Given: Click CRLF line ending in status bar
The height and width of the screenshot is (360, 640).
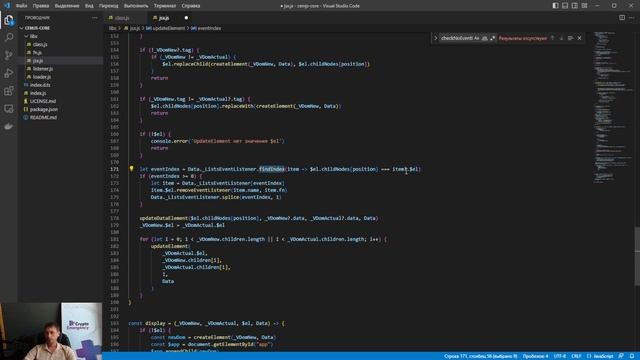Looking at the screenshot, I should click(576, 356).
